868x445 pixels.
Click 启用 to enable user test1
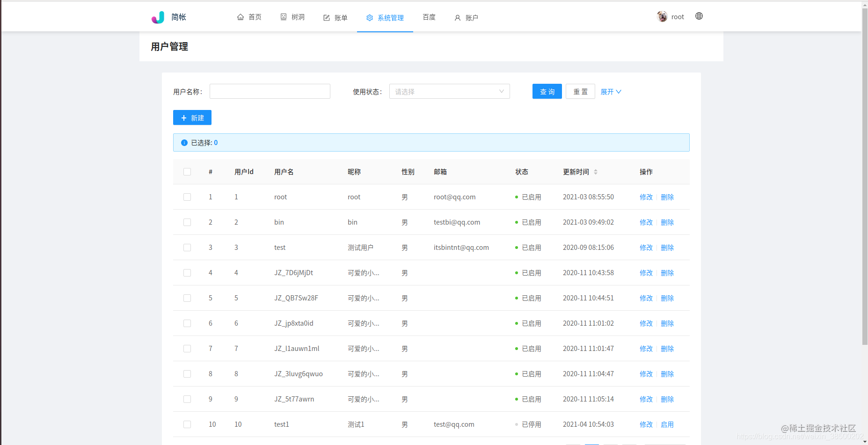pos(667,424)
